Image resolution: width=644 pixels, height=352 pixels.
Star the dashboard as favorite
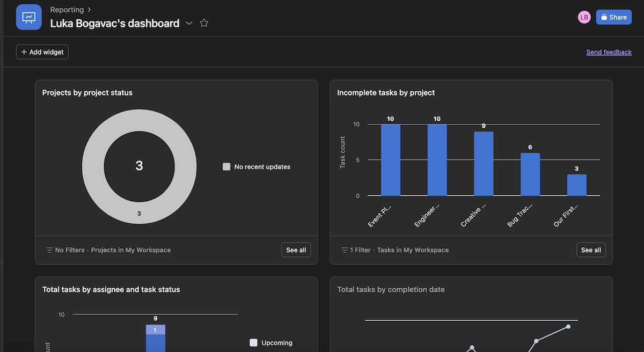[204, 23]
